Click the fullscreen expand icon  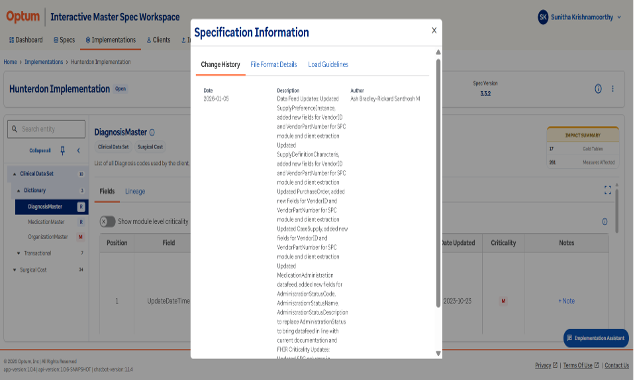pyautogui.click(x=607, y=190)
